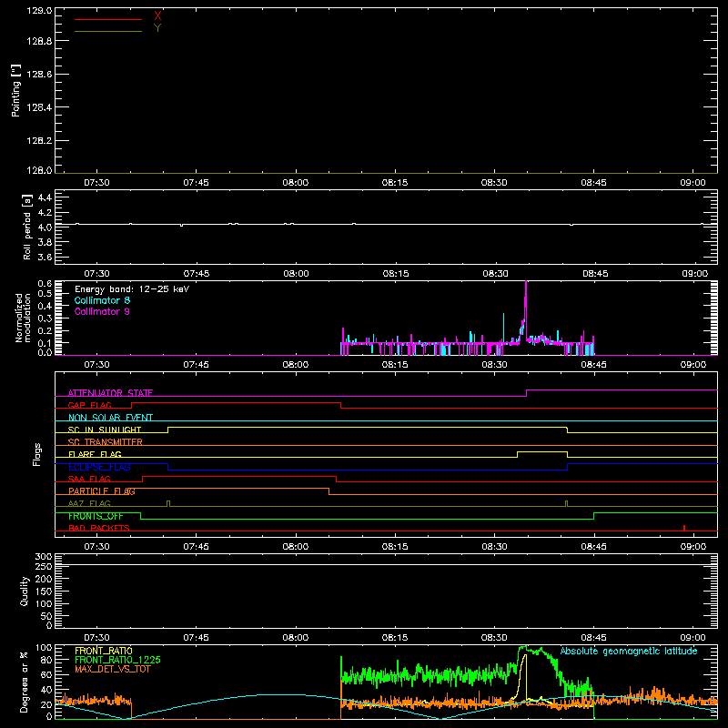Click the 128.6 tick label
The height and width of the screenshot is (728, 728).
39,75
